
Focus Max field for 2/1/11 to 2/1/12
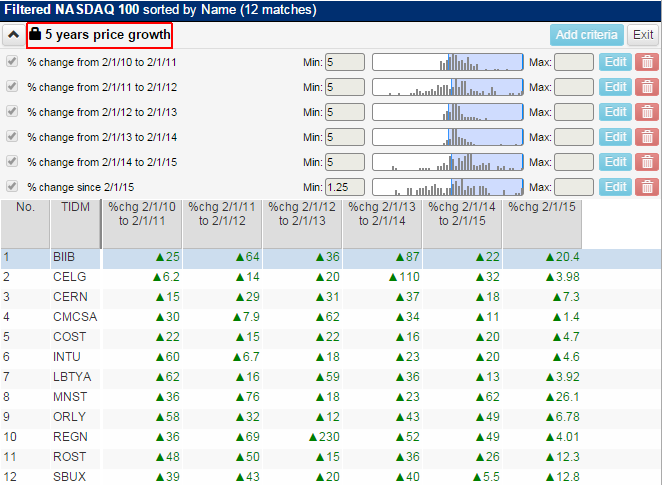point(574,87)
